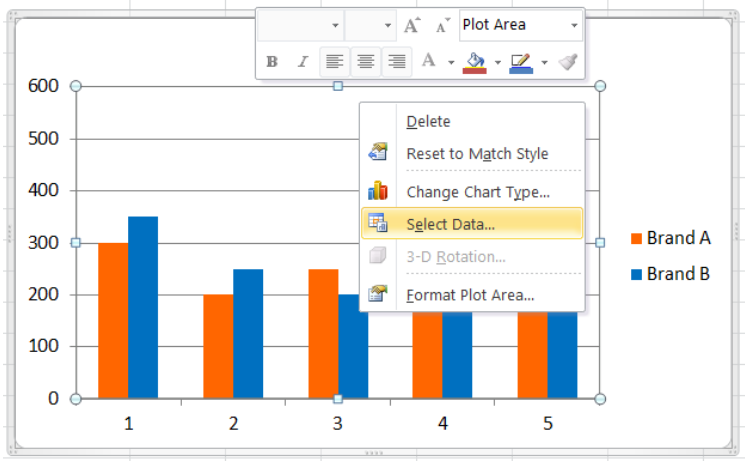The image size is (745, 461).
Task: Select the Format Painter brush icon
Action: tap(568, 62)
